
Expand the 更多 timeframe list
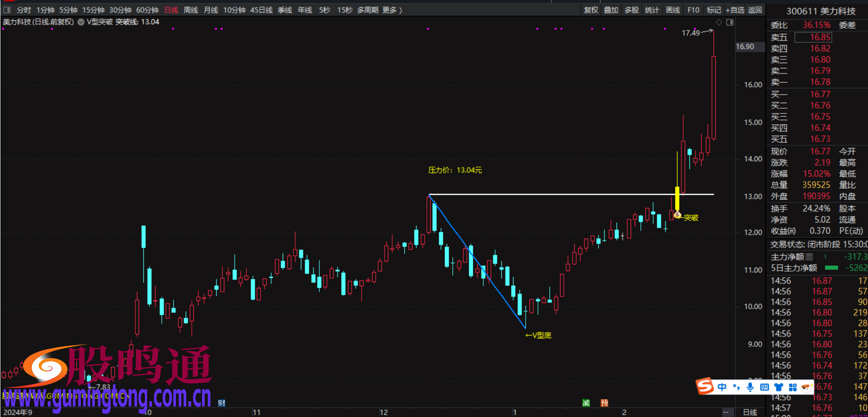(392, 10)
